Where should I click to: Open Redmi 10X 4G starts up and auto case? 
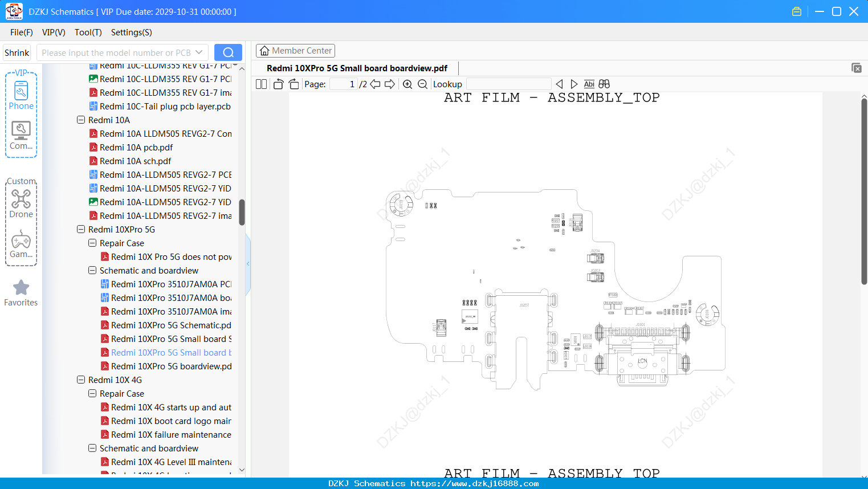tap(172, 407)
